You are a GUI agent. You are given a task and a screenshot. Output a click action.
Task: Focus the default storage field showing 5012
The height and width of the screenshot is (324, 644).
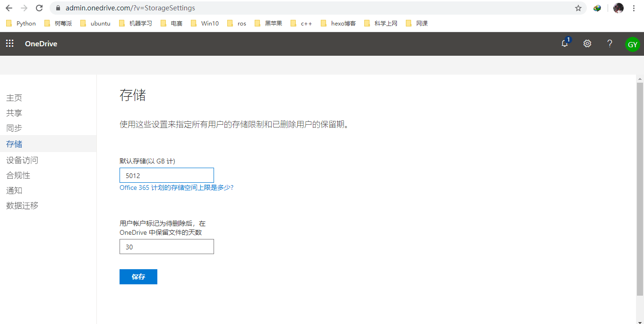167,175
